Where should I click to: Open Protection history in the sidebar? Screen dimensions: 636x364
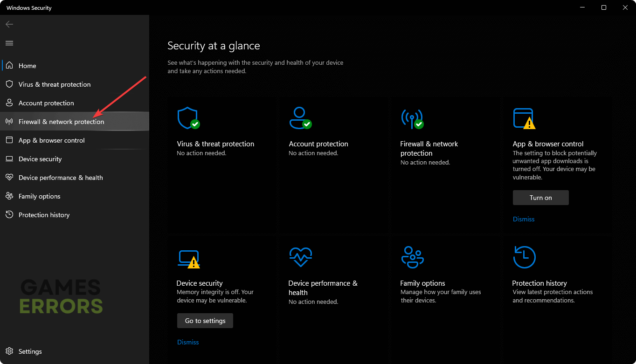[44, 215]
